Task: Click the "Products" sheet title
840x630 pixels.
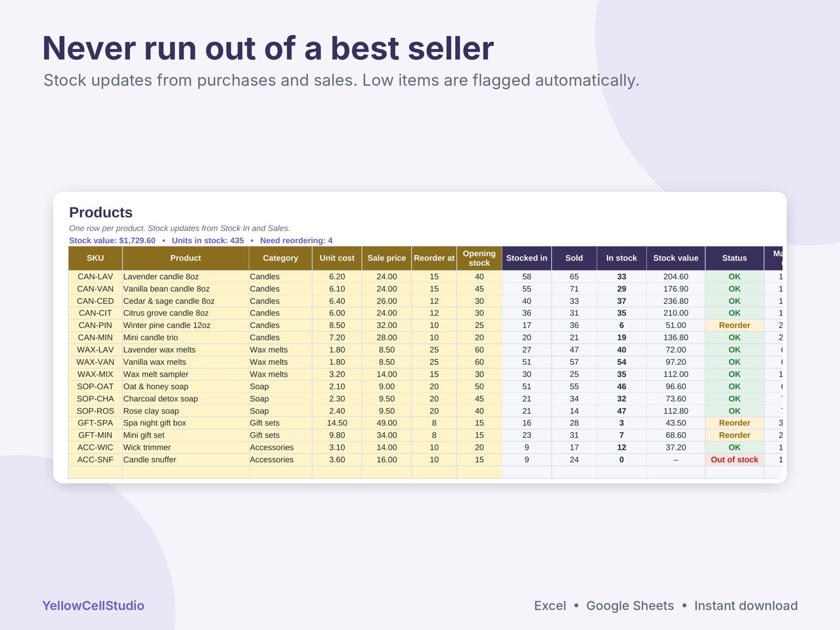Action: click(x=101, y=212)
